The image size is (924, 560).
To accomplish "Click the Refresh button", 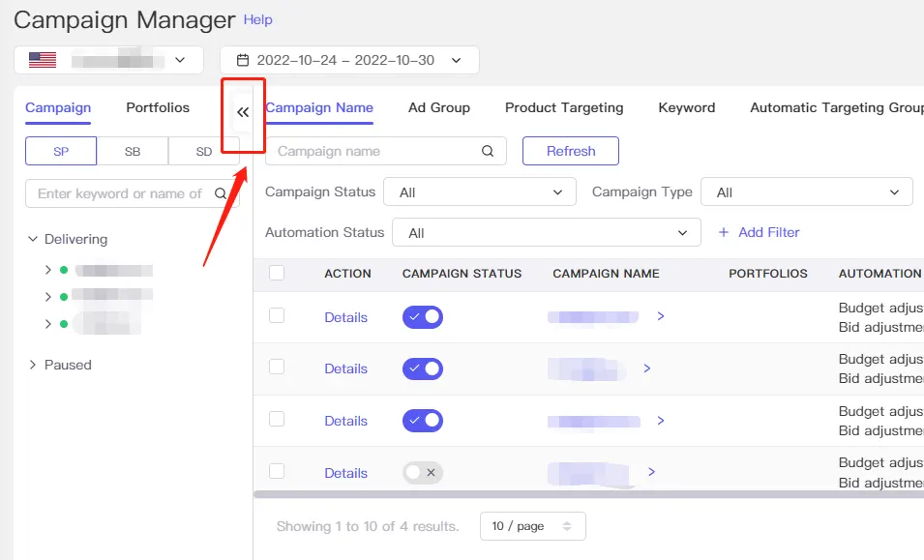I will click(570, 151).
